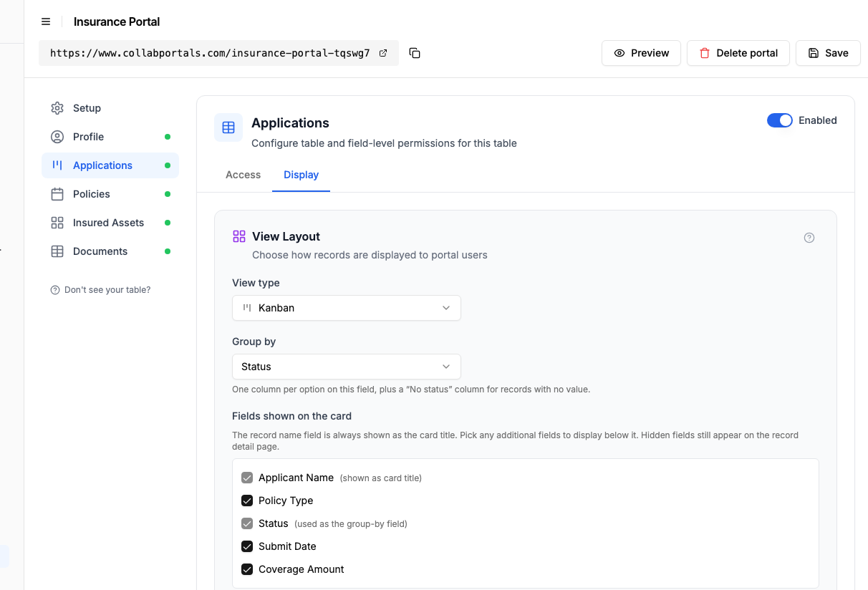This screenshot has height=590, width=868.
Task: Click the "(used as the group-by field)" note
Action: coord(351,524)
